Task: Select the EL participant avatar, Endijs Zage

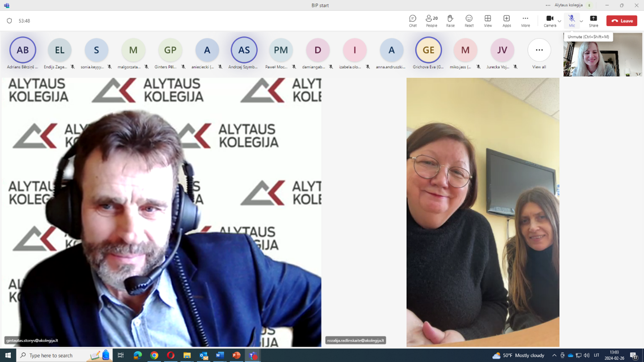Action: point(59,50)
